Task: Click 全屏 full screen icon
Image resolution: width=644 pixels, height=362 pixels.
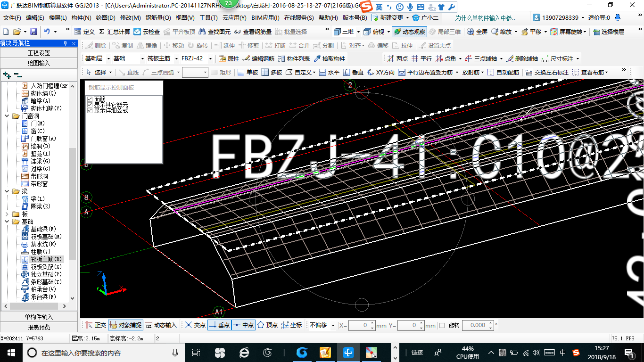Action: [477, 32]
